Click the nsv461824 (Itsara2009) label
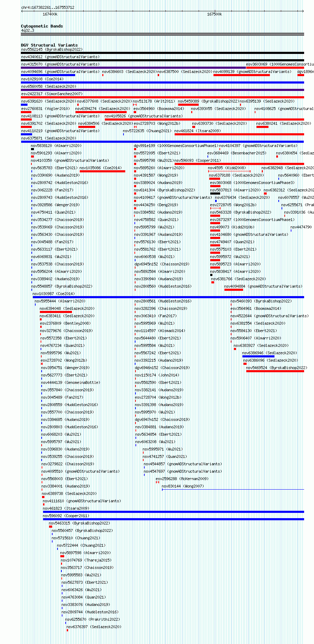Image resolution: width=314 pixels, height=644 pixels. (x=198, y=131)
